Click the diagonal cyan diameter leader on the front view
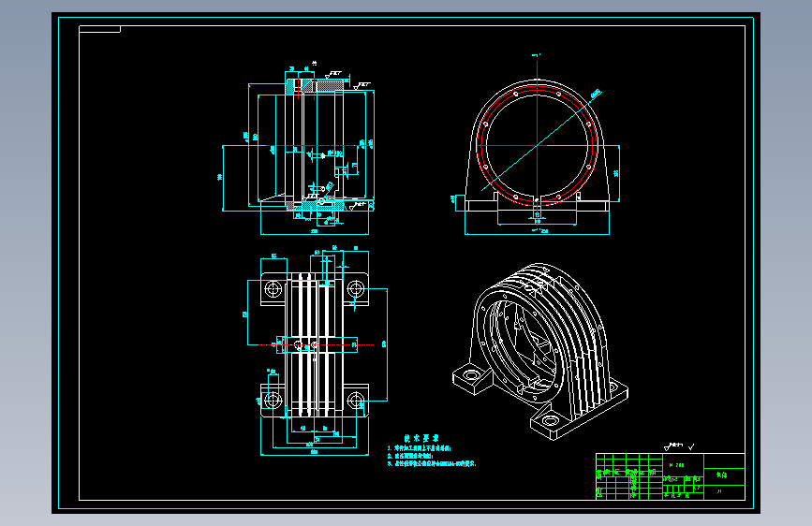This screenshot has width=812, height=526. 541,140
